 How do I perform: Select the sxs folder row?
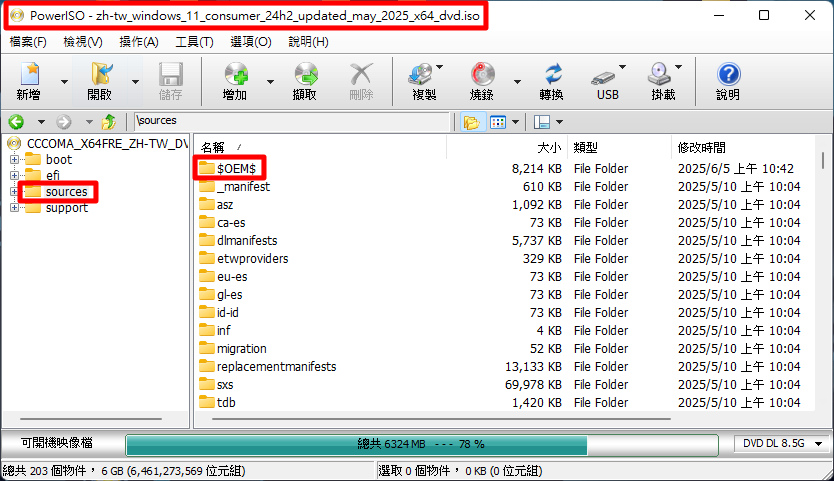click(504, 385)
